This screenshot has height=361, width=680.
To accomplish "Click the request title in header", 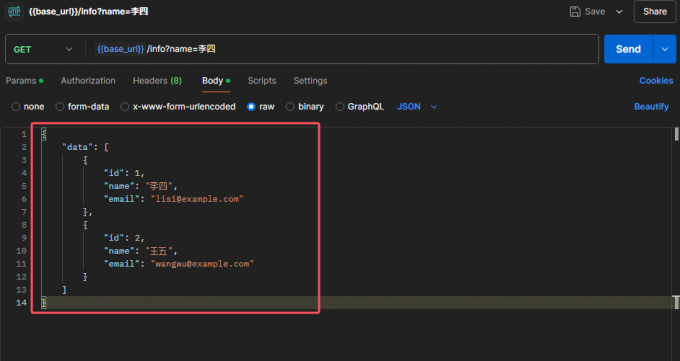I will 88,11.
